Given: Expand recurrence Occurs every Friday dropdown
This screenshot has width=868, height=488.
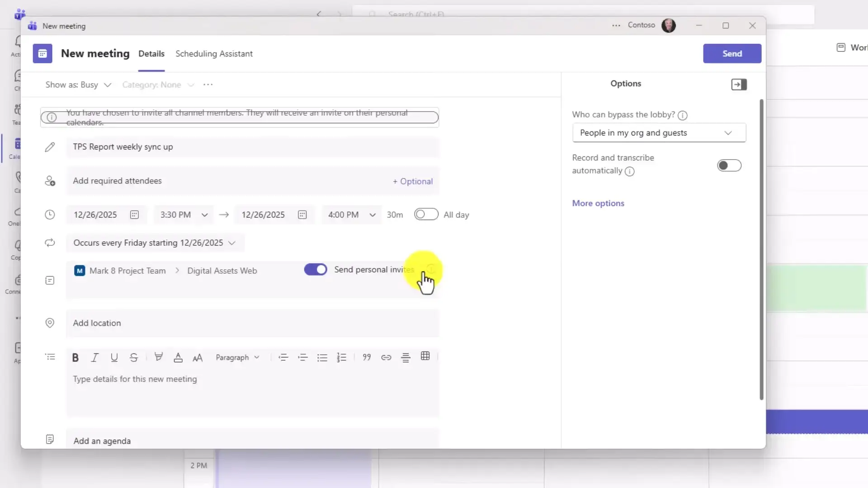Looking at the screenshot, I should 155,243.
